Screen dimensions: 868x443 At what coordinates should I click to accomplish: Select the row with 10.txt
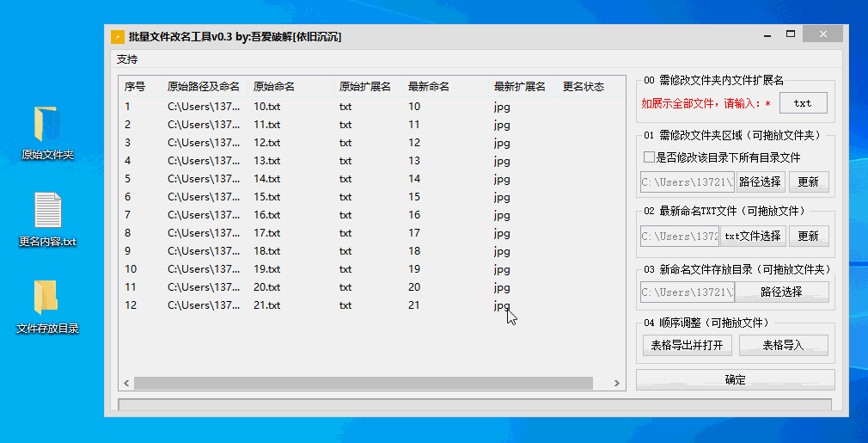[x=266, y=107]
